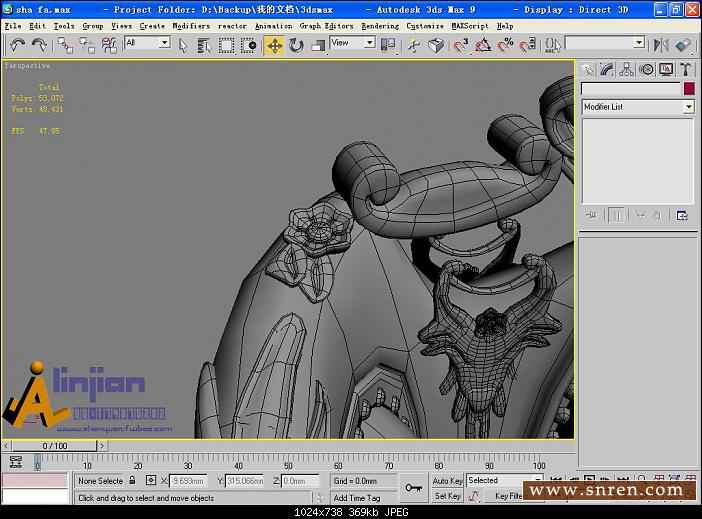This screenshot has height=519, width=702.
Task: Open the Rendering menu
Action: (379, 26)
